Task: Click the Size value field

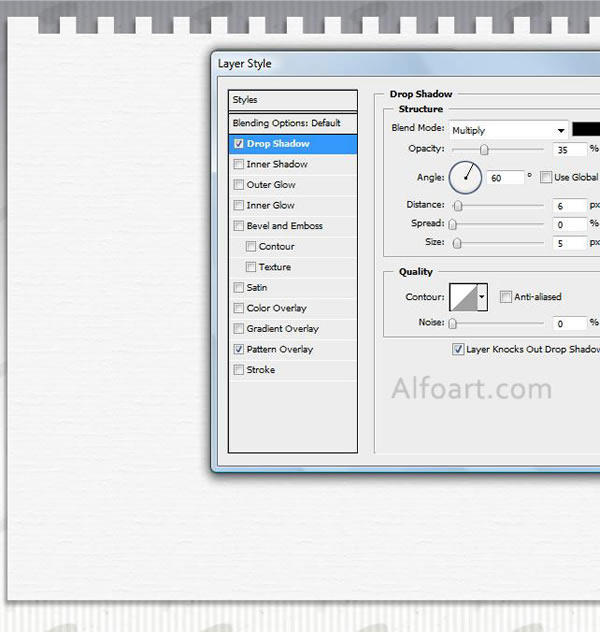Action: (569, 243)
